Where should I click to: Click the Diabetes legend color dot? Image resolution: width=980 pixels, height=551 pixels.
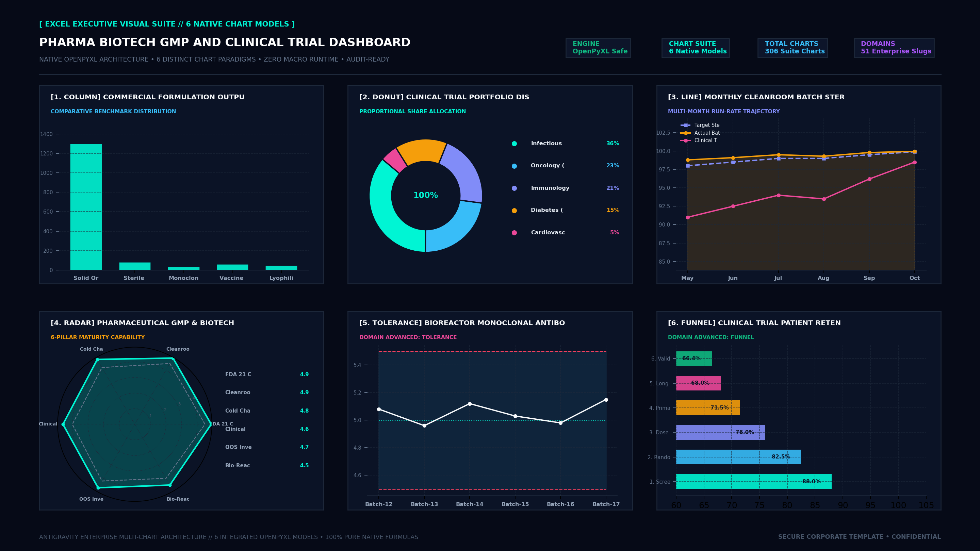[x=514, y=211]
